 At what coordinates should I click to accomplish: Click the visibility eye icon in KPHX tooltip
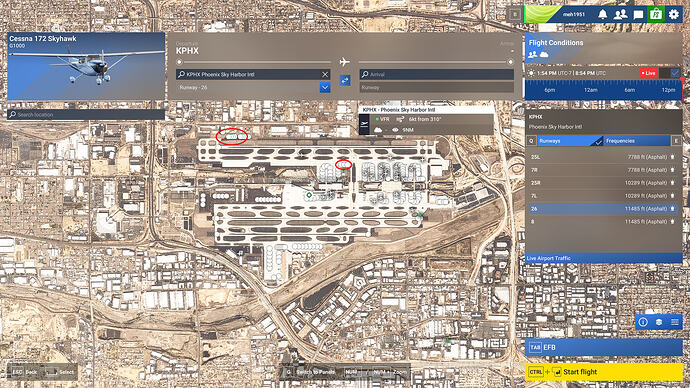click(395, 130)
